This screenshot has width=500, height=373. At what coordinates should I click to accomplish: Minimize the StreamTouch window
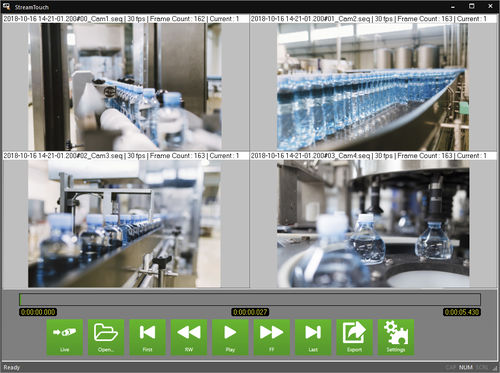tap(453, 6)
